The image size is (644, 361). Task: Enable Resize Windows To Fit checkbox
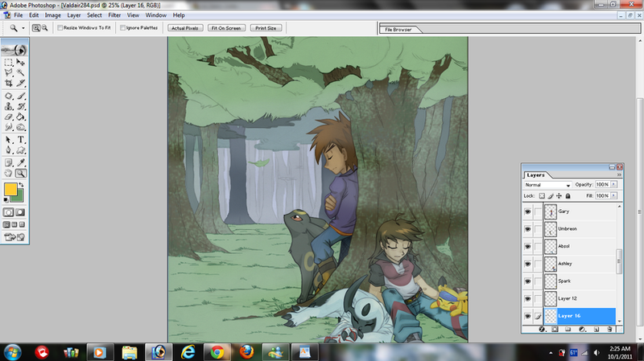point(60,28)
